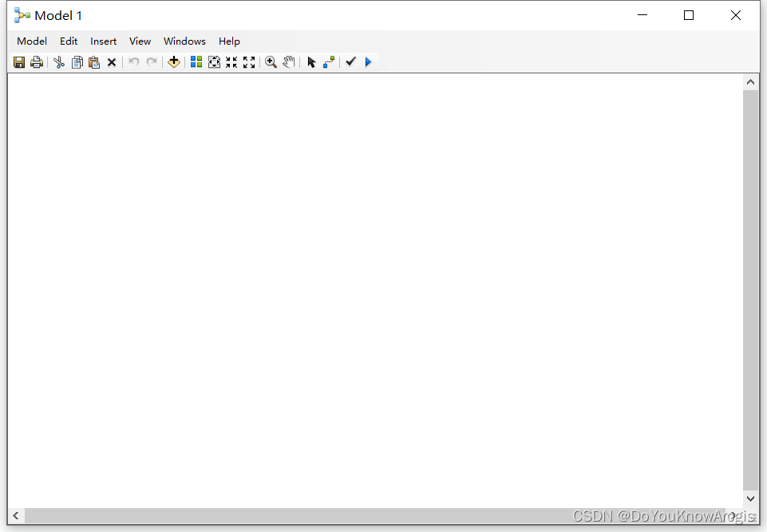Click the vertical scrollbar thumb
Image resolution: width=767 pixels, height=532 pixels.
(750, 290)
